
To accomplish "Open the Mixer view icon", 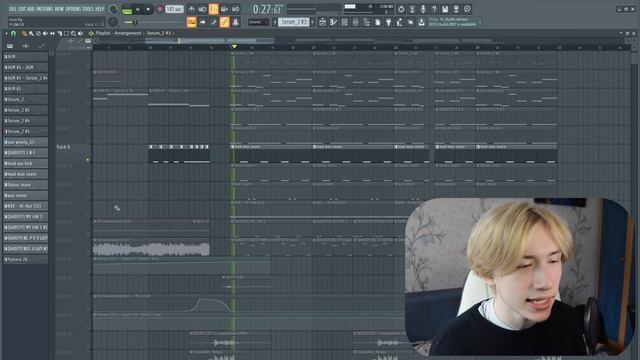I will tap(356, 22).
